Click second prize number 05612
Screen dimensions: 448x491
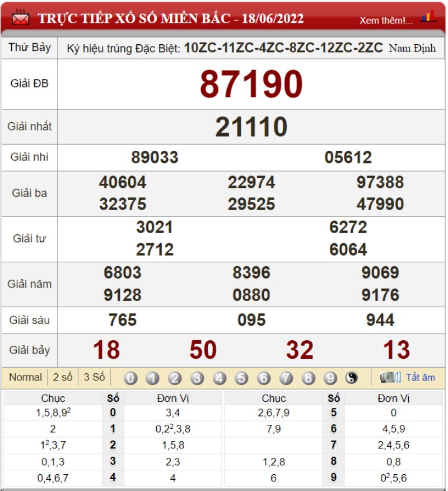pos(348,157)
